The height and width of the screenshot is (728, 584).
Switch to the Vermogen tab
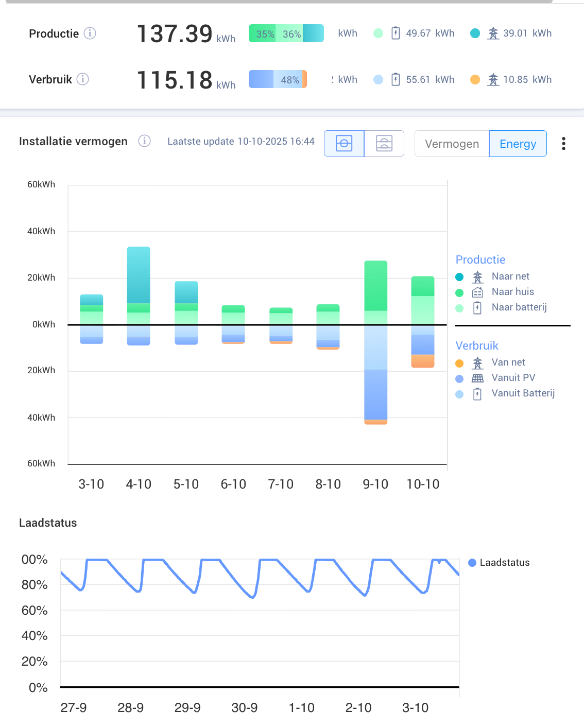452,144
